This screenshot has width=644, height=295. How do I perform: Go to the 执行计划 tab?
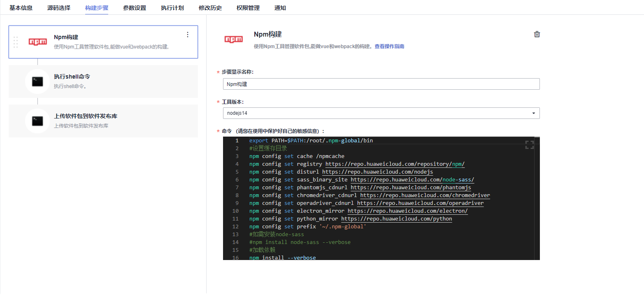point(172,8)
